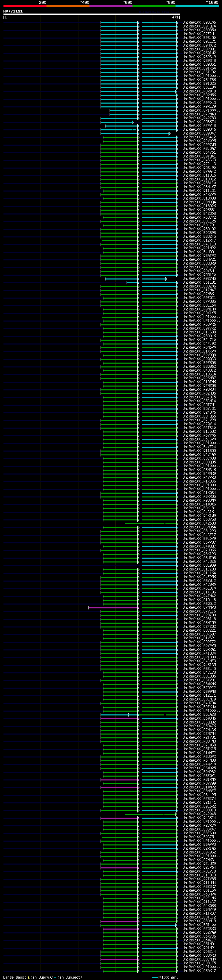Viewport: 222px width, 980px height.
Task: Select label UniRef100_A2BZD0
Action: point(199,615)
